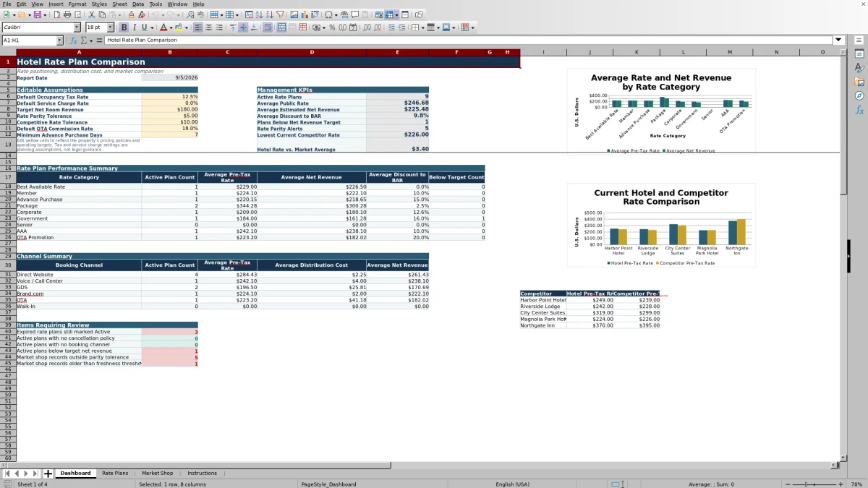Click the Add new sheet plus icon
Image resolution: width=868 pixels, height=488 pixels.
48,474
